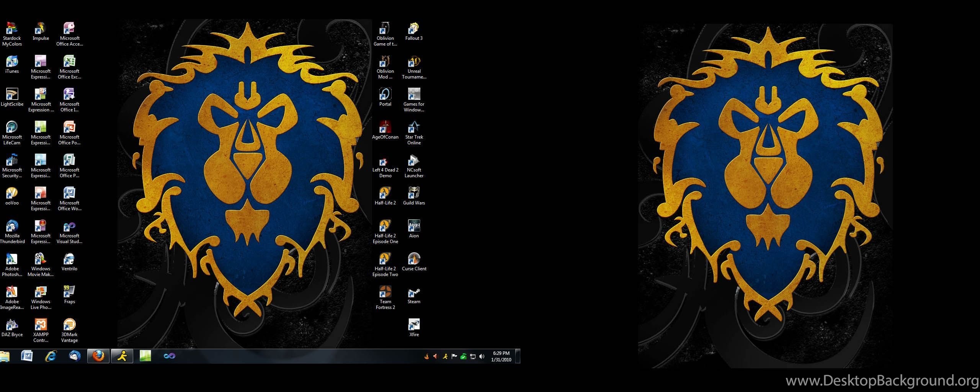Image resolution: width=980 pixels, height=392 pixels.
Task: Switch to the AIM running-man taskbar button
Action: point(122,356)
